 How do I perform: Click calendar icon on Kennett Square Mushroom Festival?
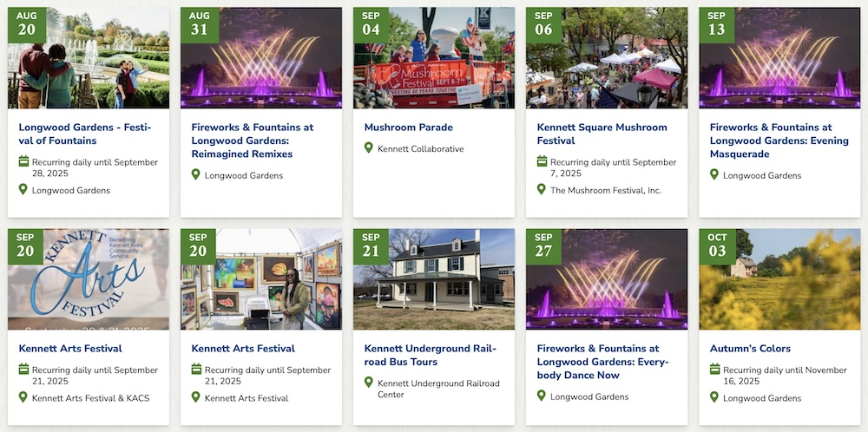pyautogui.click(x=542, y=161)
